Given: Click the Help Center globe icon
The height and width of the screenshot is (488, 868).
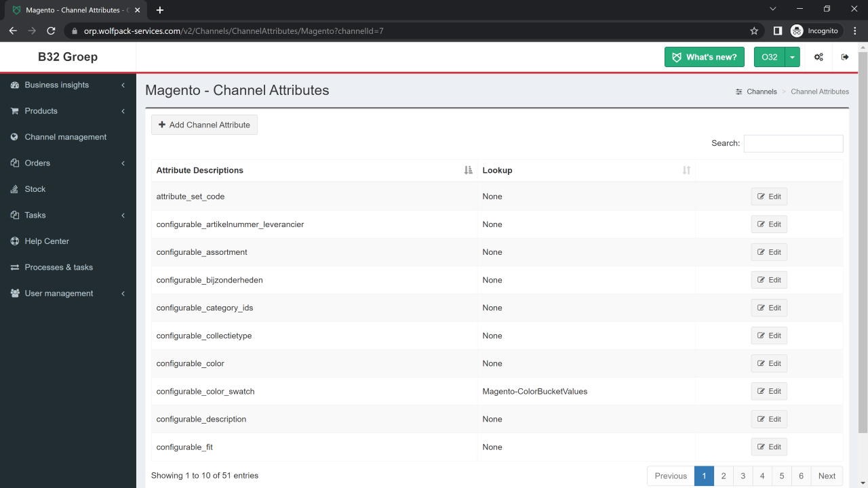Looking at the screenshot, I should pos(14,241).
